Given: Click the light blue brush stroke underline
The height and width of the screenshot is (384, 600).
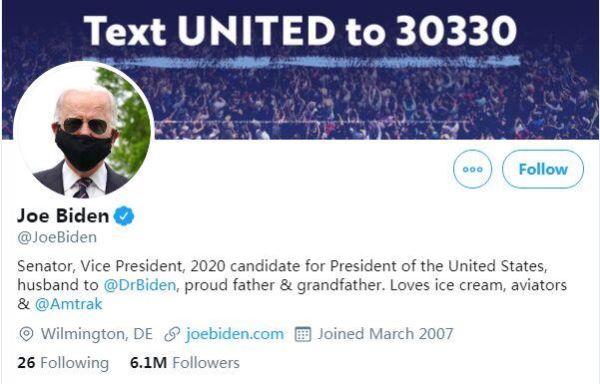Looking at the screenshot, I should click(306, 61).
